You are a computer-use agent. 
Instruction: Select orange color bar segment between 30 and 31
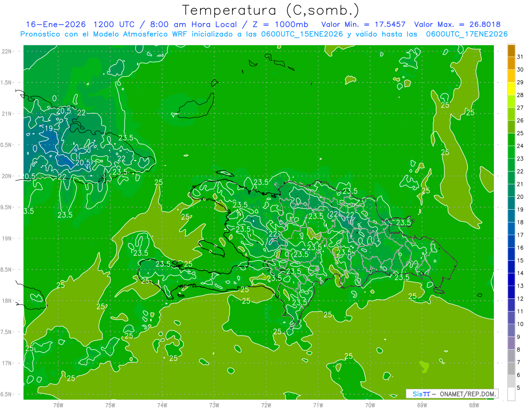(511, 63)
